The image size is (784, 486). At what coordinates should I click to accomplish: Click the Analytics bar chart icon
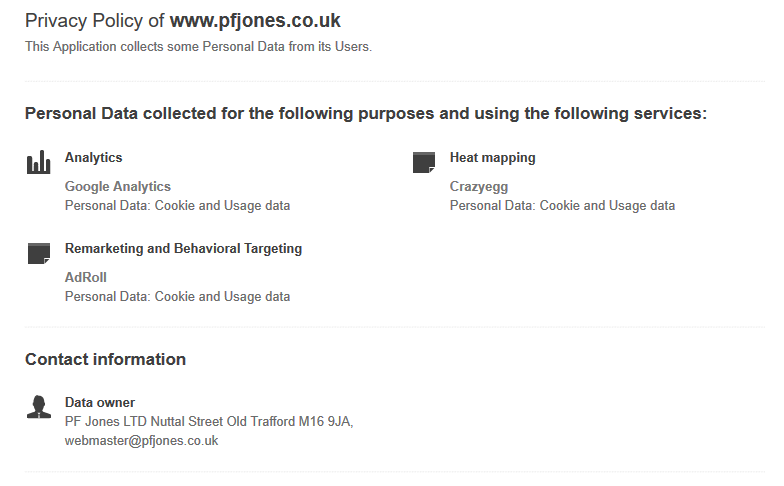[x=38, y=162]
